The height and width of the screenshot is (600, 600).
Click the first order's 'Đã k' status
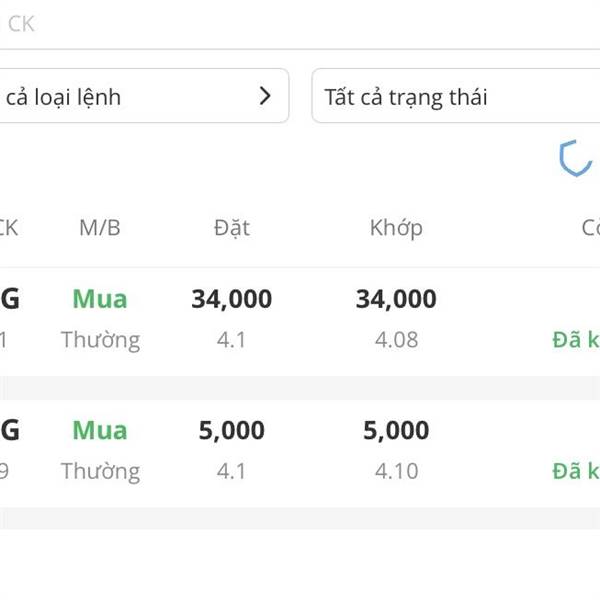576,340
